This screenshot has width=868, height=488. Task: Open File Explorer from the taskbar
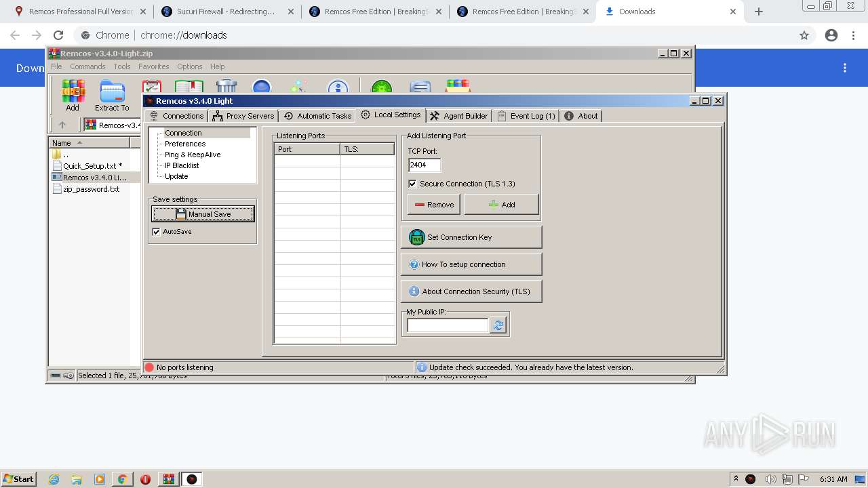click(x=77, y=479)
